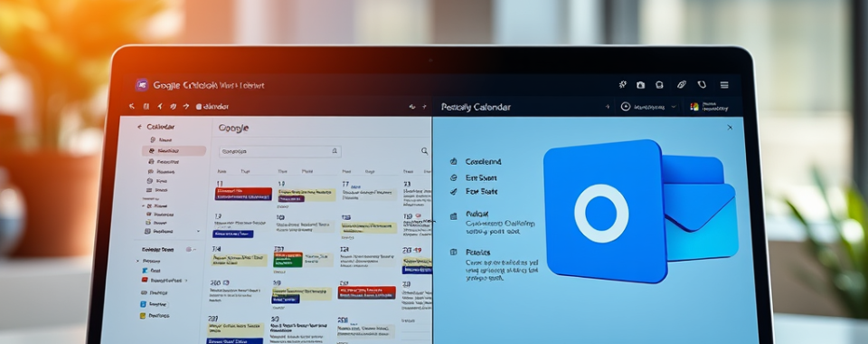Open the 'Petotes' entry in the blue panel
The image size is (868, 344).
[477, 252]
